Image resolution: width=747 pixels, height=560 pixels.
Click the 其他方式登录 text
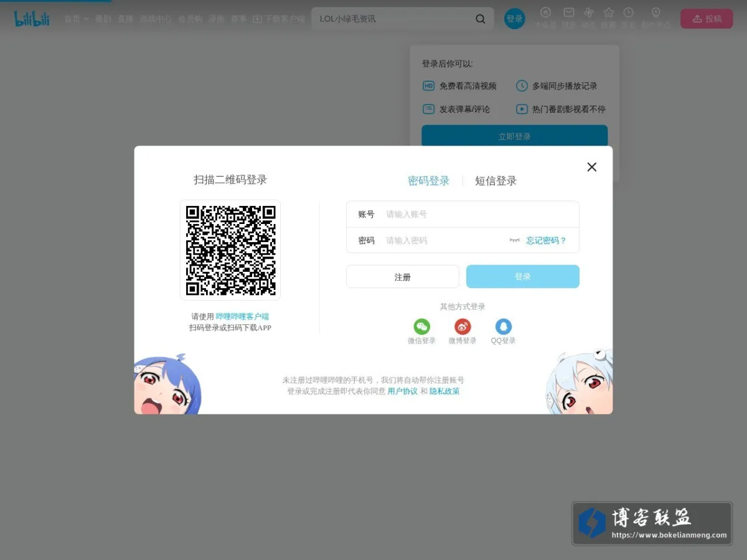tap(463, 307)
